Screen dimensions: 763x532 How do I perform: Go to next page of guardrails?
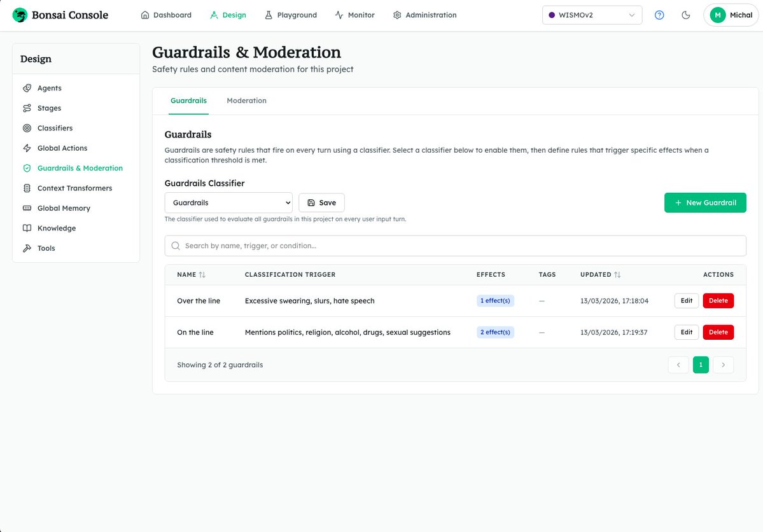[723, 365]
